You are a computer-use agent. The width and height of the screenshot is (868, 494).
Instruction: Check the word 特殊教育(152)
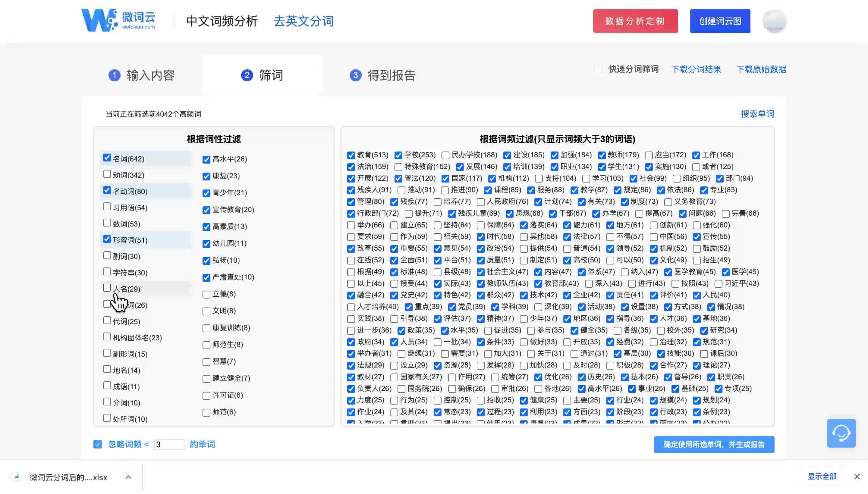point(398,167)
